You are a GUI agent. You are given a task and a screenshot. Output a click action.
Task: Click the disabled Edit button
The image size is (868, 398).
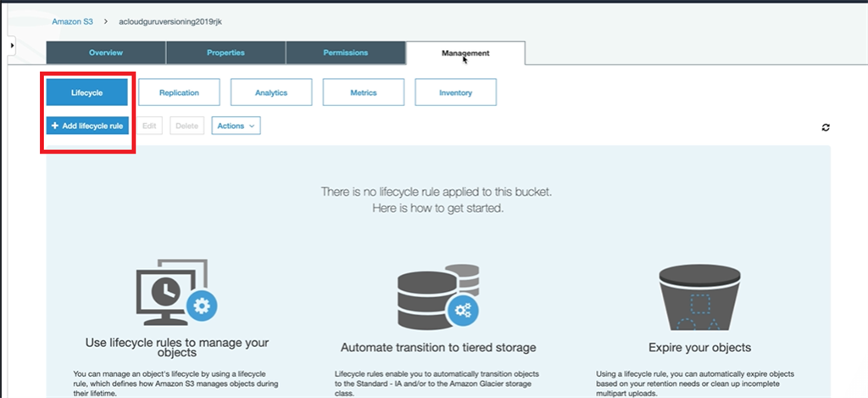[149, 126]
